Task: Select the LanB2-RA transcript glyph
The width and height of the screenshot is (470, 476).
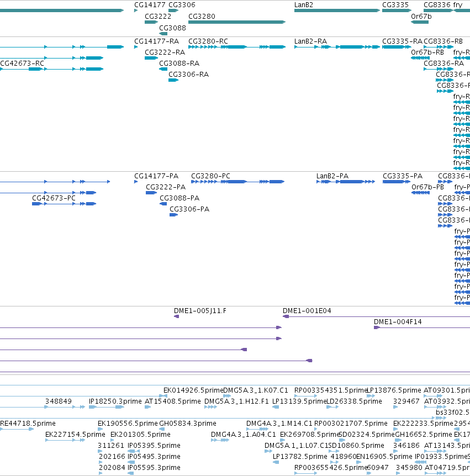Action: [x=337, y=47]
